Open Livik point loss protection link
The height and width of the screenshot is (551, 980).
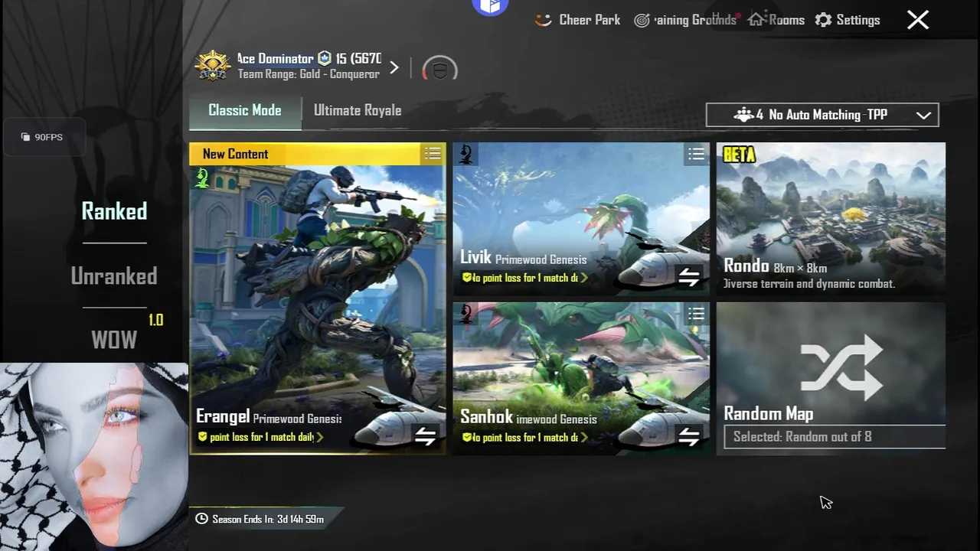[524, 278]
